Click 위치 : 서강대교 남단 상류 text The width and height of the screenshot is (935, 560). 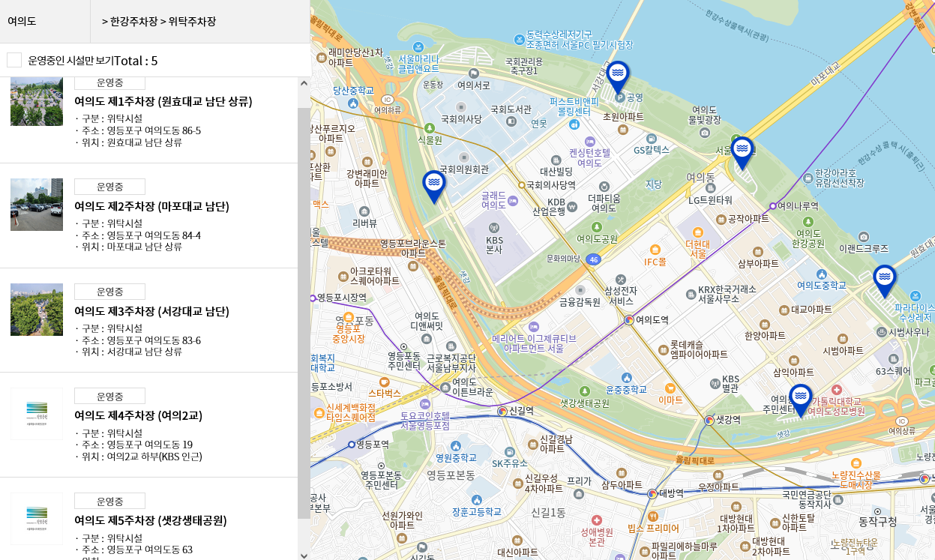pos(132,352)
